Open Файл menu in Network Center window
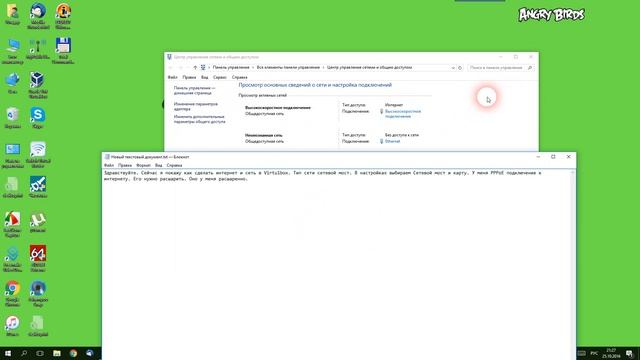640x360 pixels. 173,77
